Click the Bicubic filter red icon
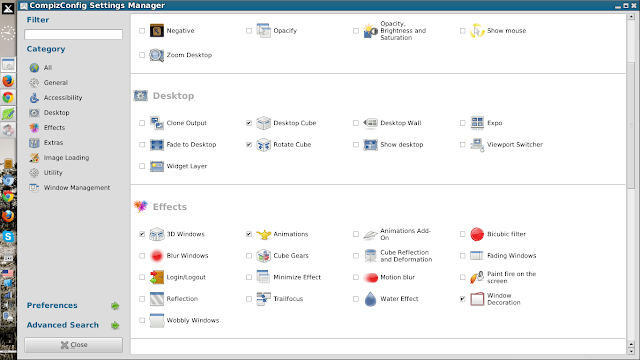This screenshot has height=360, width=640. coord(477,234)
